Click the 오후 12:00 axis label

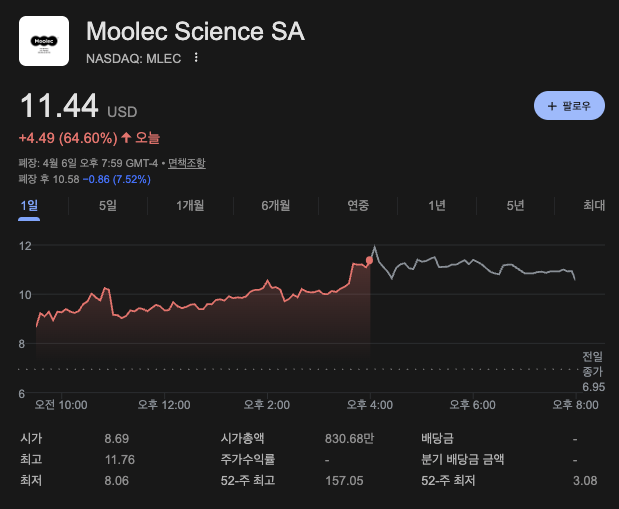[x=164, y=405]
